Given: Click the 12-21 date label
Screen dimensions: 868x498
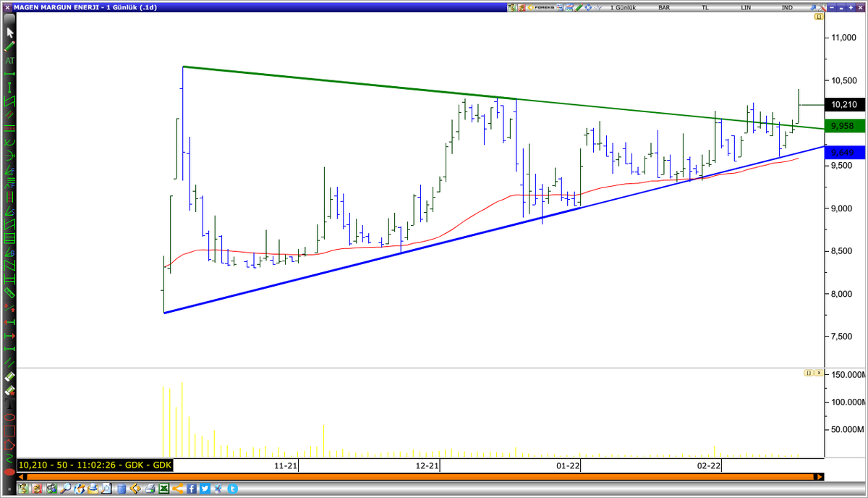Looking at the screenshot, I should tap(427, 465).
